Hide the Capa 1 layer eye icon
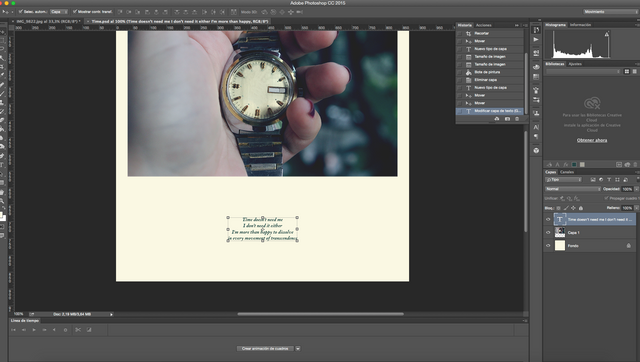The height and width of the screenshot is (362, 640). pyautogui.click(x=548, y=233)
